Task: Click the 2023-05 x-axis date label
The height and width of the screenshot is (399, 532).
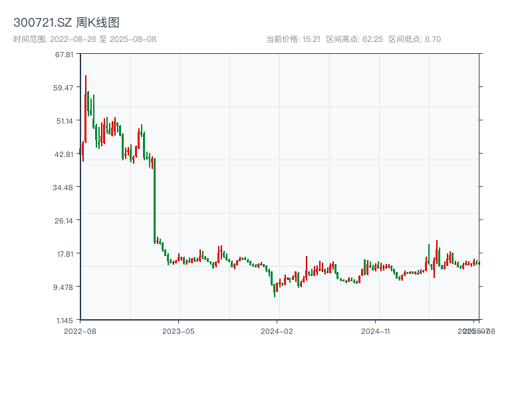Action: pyautogui.click(x=179, y=331)
